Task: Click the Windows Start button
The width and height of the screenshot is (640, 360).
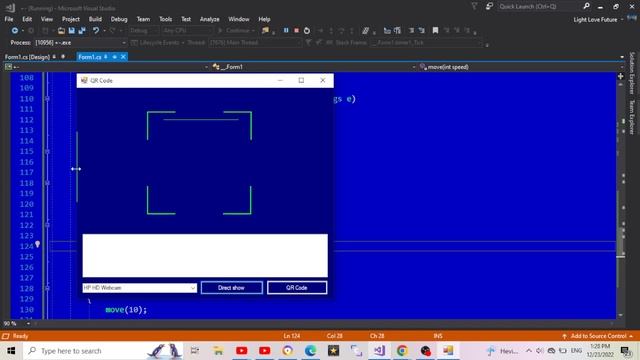Action: (x=11, y=351)
